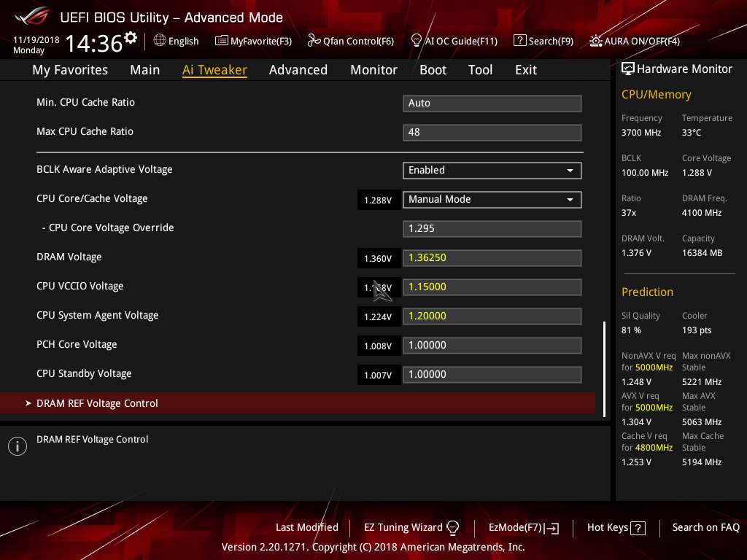Open Search on FAQ
Screen dimensions: 747x560
pos(706,527)
